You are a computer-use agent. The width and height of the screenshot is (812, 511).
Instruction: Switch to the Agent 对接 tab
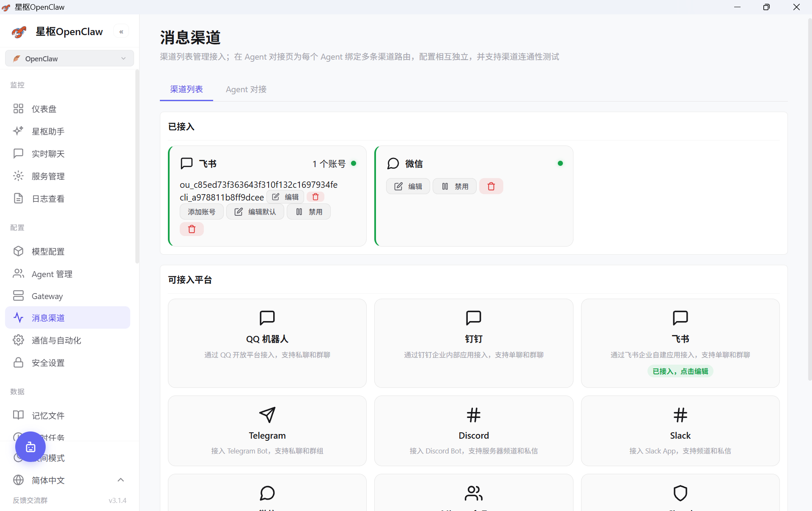click(246, 89)
